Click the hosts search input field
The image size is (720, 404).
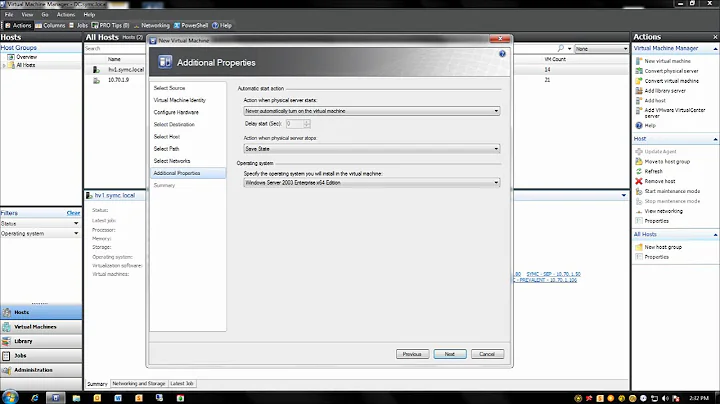115,48
